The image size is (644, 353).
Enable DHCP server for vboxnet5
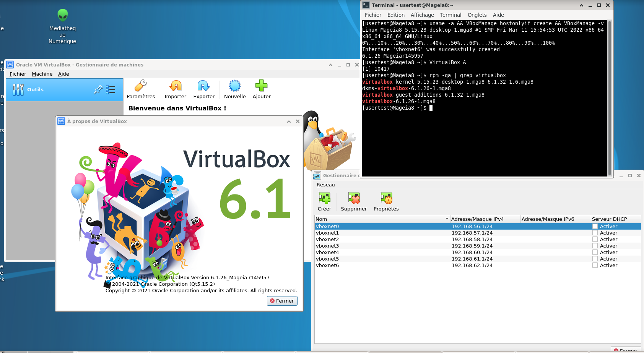pyautogui.click(x=595, y=259)
